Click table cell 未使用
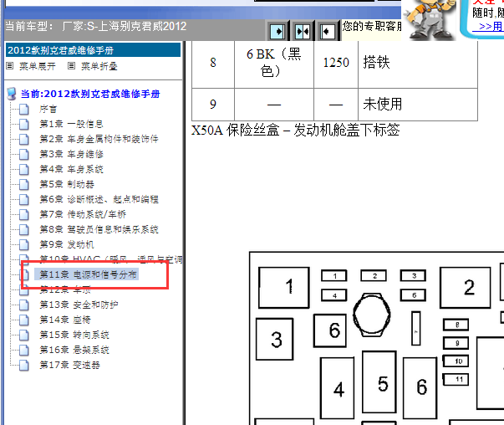 click(418, 105)
